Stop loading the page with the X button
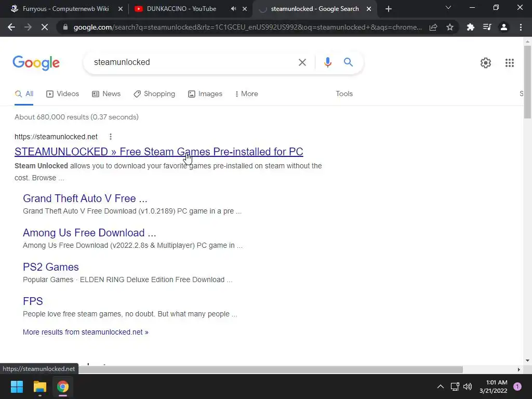The width and height of the screenshot is (532, 399). click(45, 27)
